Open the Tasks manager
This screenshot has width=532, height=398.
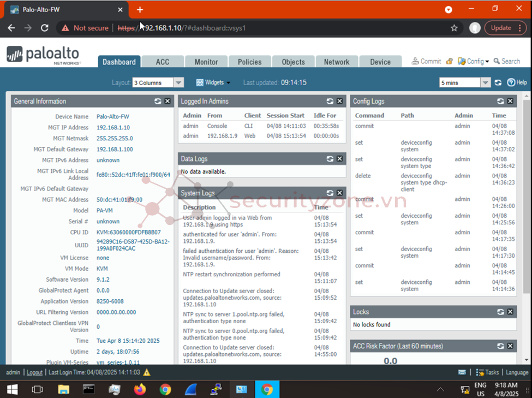coord(487,372)
